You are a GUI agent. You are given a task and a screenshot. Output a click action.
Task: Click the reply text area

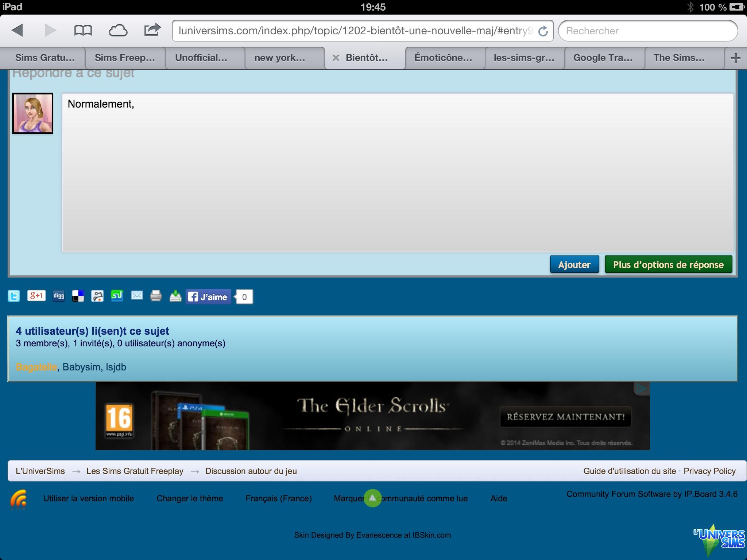pos(398,172)
